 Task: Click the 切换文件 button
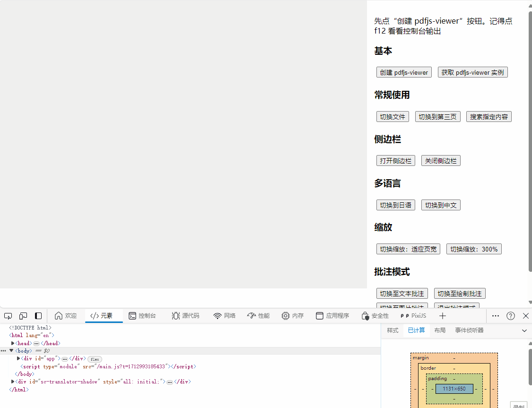click(x=392, y=117)
